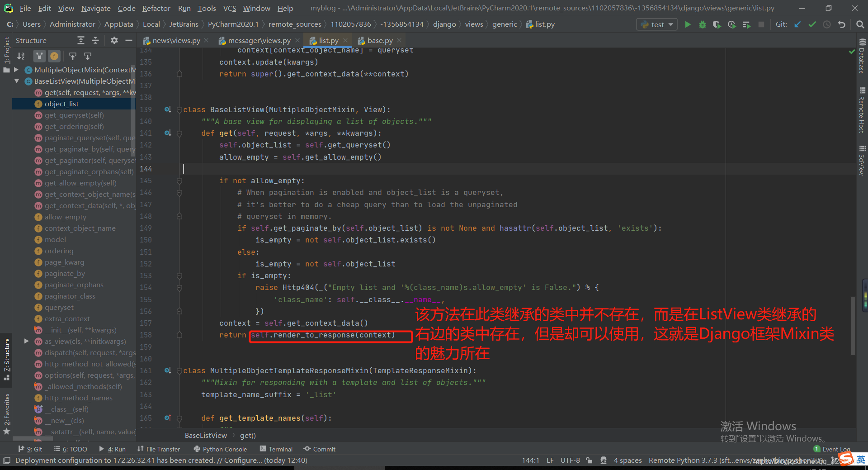This screenshot has height=470, width=868.
Task: Click the UTF-8 encoding status widget
Action: [570, 460]
